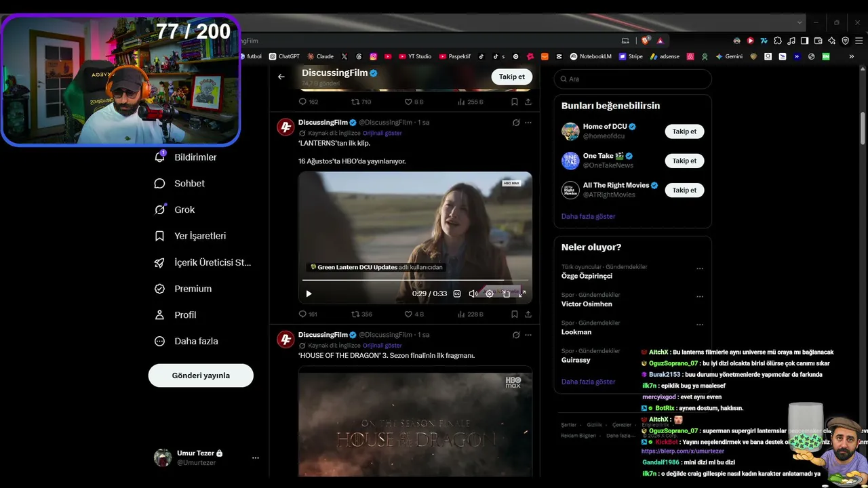Toggle closed captions on the LANTERNS video
The image size is (868, 488).
point(457,293)
